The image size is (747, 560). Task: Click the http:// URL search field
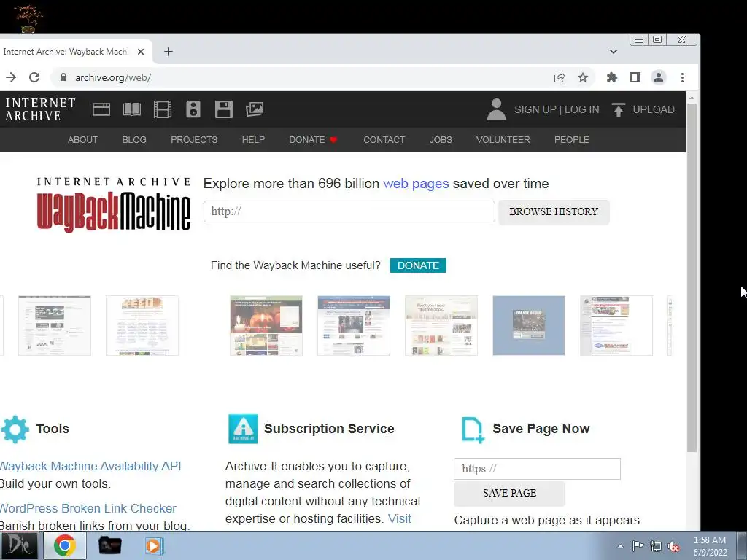(349, 211)
